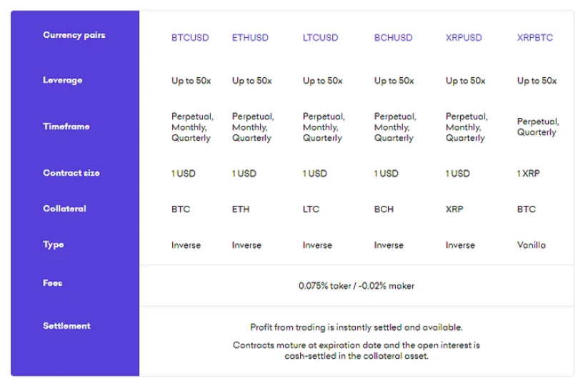Select the Fees row label
This screenshot has height=386, width=588.
coord(52,283)
